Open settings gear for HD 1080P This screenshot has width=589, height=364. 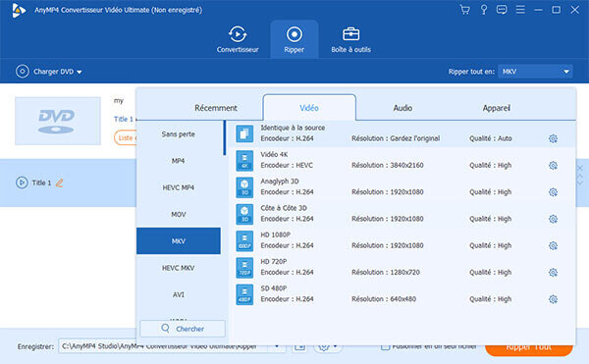click(x=553, y=246)
